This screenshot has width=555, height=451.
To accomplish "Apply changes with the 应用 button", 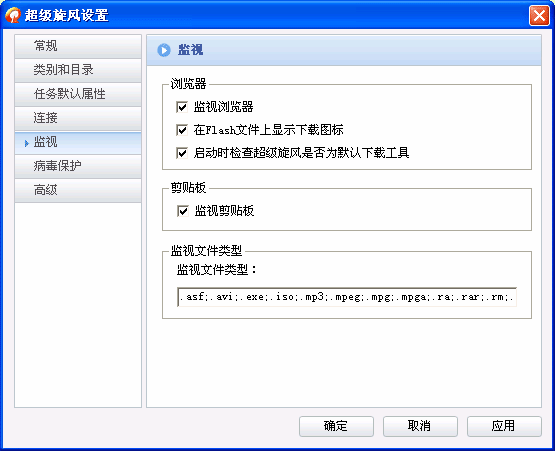I will [x=504, y=426].
